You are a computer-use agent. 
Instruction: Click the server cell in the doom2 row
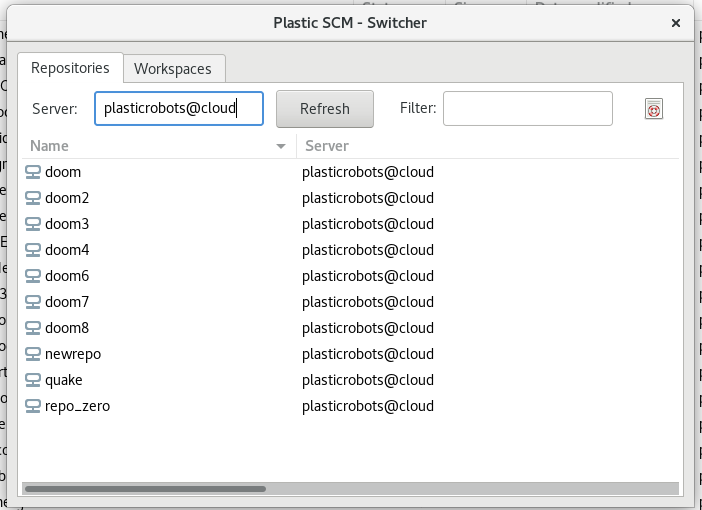(368, 198)
